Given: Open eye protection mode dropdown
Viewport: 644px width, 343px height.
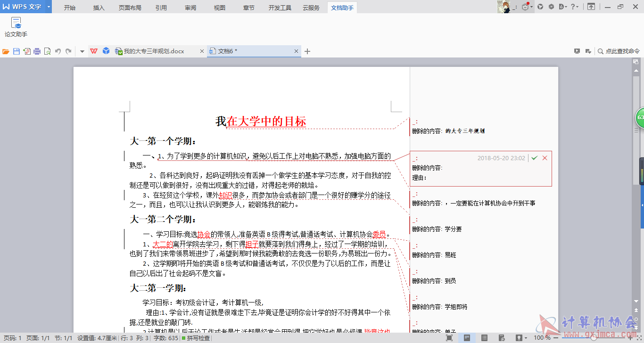Looking at the screenshot, I should [x=521, y=338].
